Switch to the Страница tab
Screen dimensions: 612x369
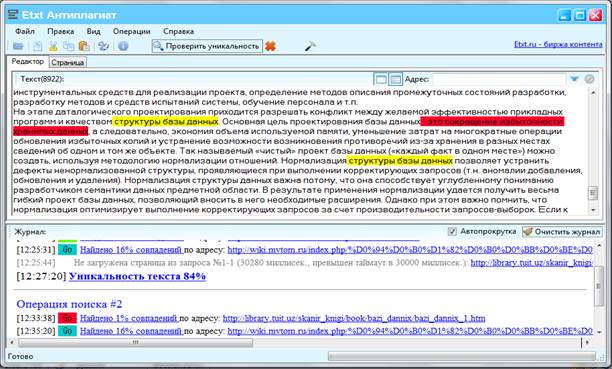pyautogui.click(x=68, y=62)
